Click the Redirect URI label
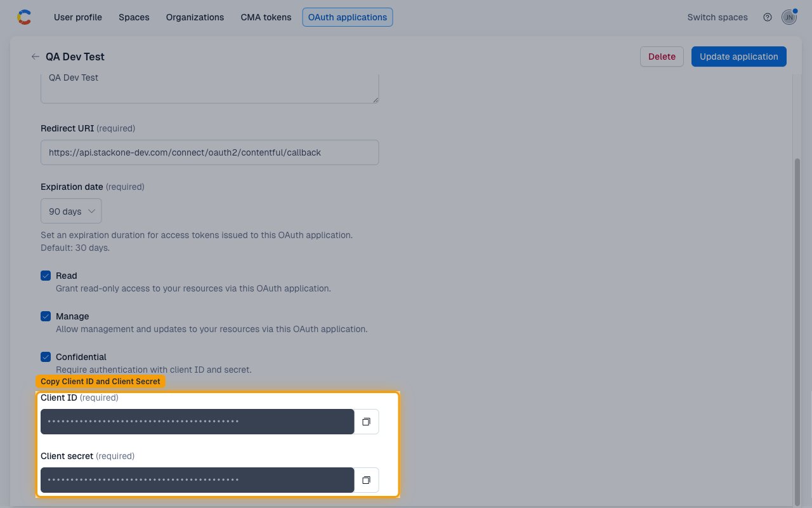 pos(67,128)
